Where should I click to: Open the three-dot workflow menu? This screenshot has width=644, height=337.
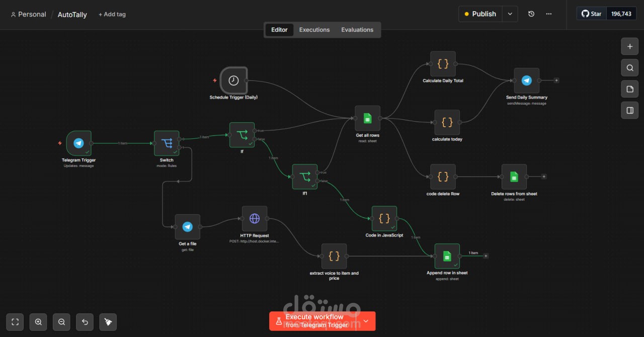tap(548, 14)
